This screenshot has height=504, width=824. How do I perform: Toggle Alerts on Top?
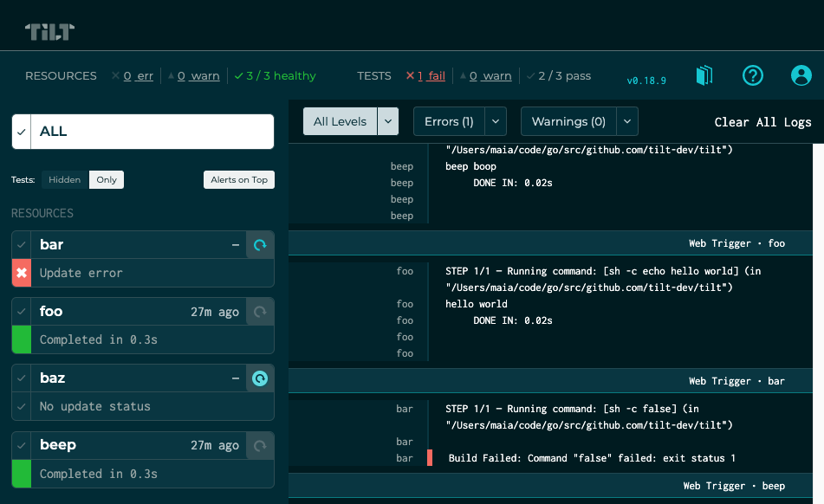(239, 179)
